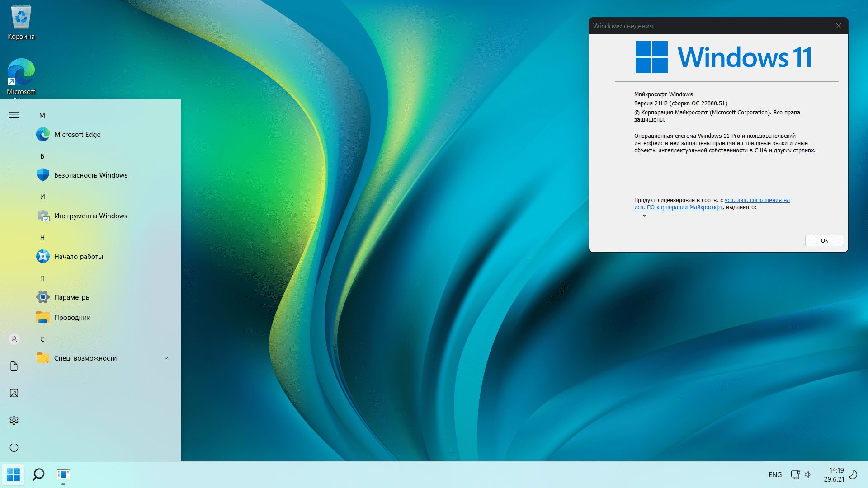This screenshot has width=868, height=488.
Task: Click the volume icon in system tray
Action: click(808, 474)
